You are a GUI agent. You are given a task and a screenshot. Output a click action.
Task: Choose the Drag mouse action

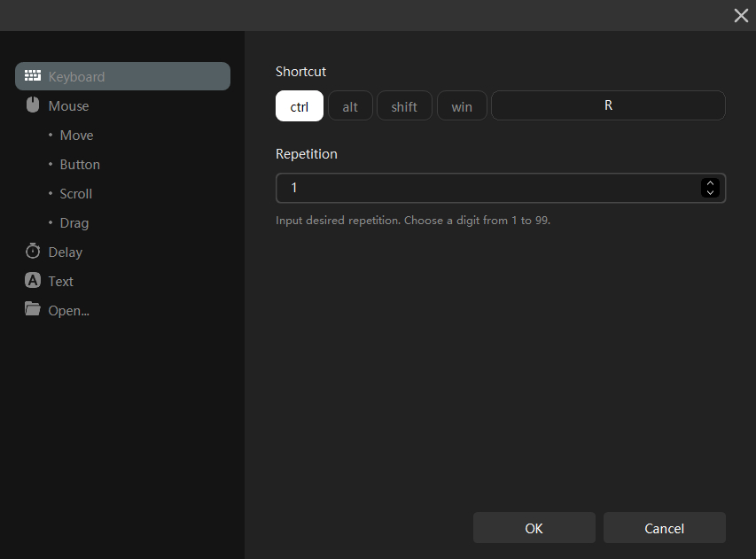click(x=74, y=223)
